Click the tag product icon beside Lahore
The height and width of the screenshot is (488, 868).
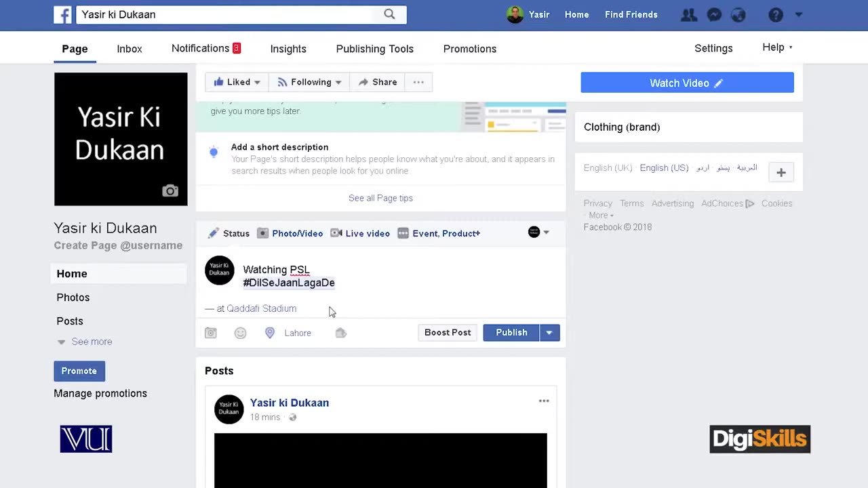point(341,333)
